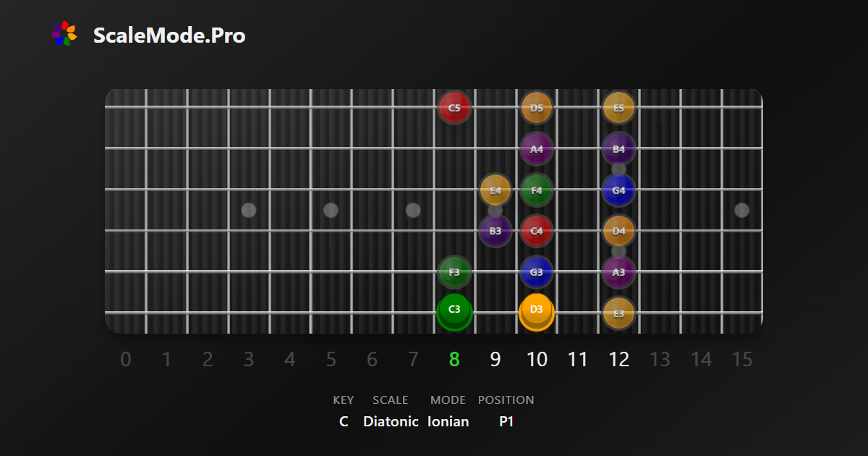Open the Mode selector showing Ionian
The width and height of the screenshot is (868, 456).
[448, 421]
